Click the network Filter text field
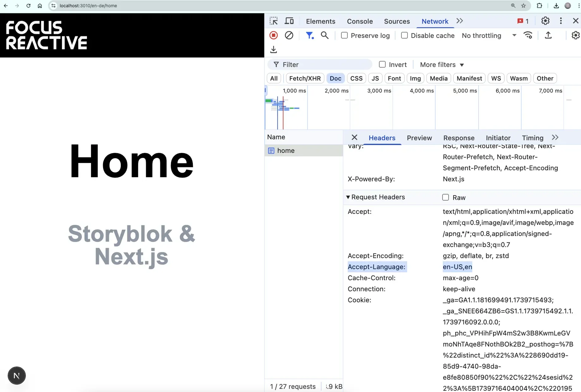 pos(320,64)
